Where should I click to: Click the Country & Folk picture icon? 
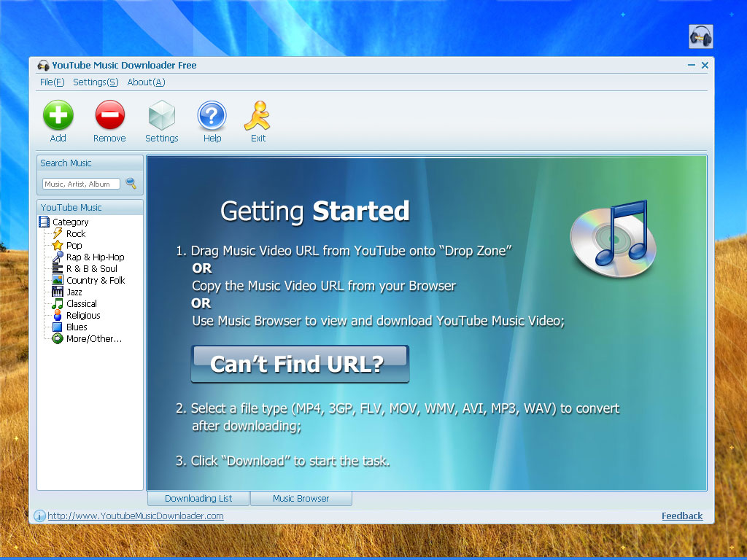pyautogui.click(x=58, y=280)
